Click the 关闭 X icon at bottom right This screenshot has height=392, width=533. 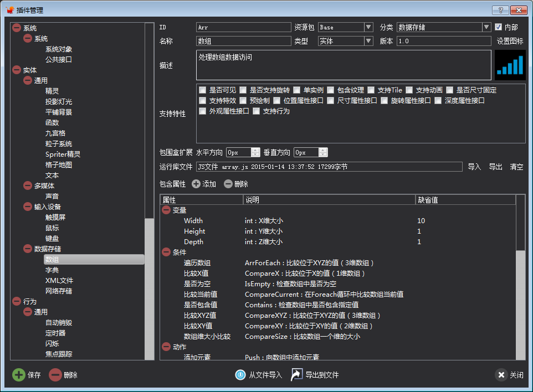(501, 375)
